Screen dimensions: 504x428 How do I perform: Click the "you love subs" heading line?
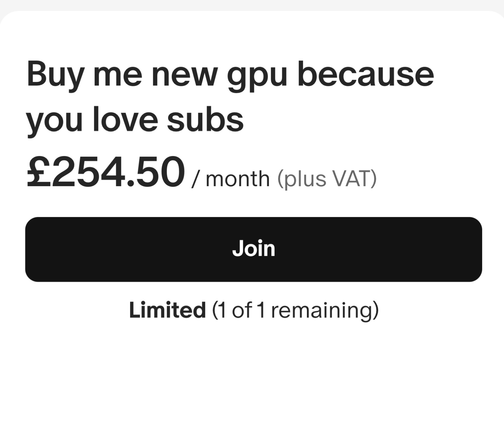(135, 119)
